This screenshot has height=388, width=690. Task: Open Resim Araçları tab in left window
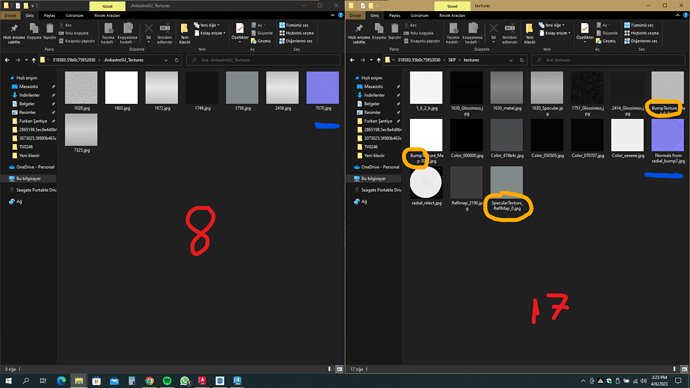tap(107, 15)
